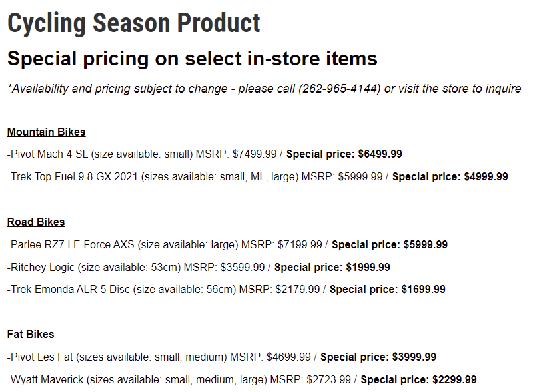The width and height of the screenshot is (541, 392).
Task: Click the store phone number (262-965-4144)
Action: point(340,89)
